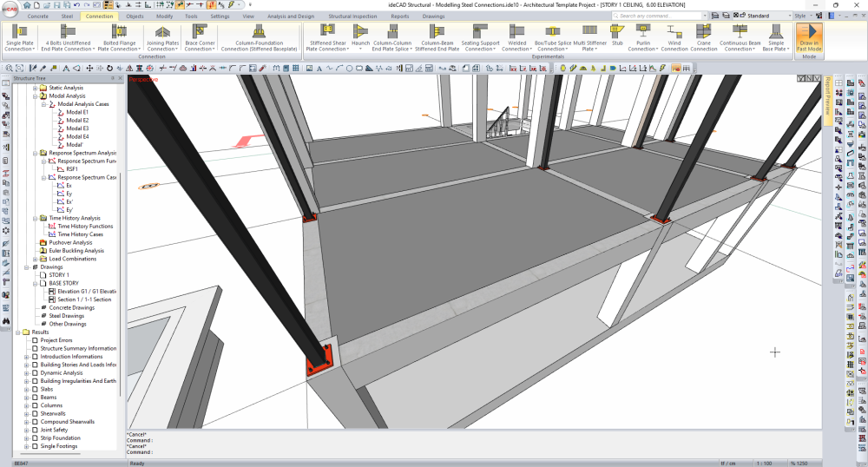Switch to the Analysis and Design tab
The width and height of the screenshot is (868, 467).
pyautogui.click(x=290, y=16)
